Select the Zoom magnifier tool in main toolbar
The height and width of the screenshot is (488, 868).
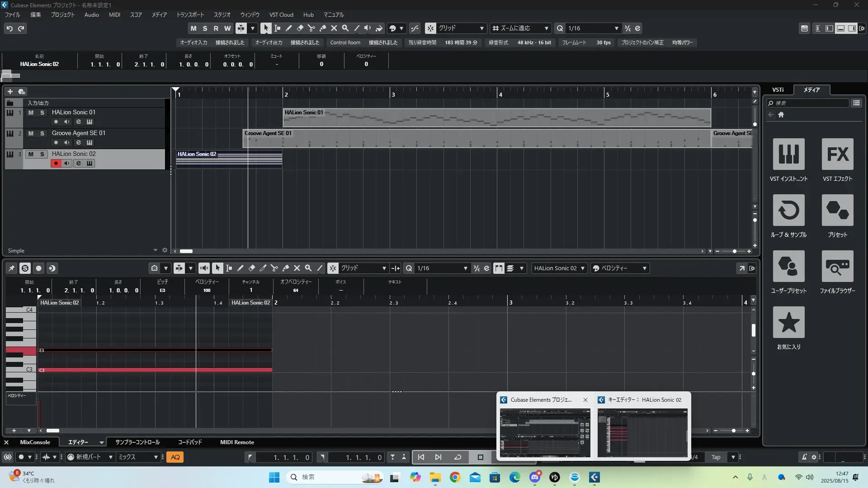tap(345, 28)
